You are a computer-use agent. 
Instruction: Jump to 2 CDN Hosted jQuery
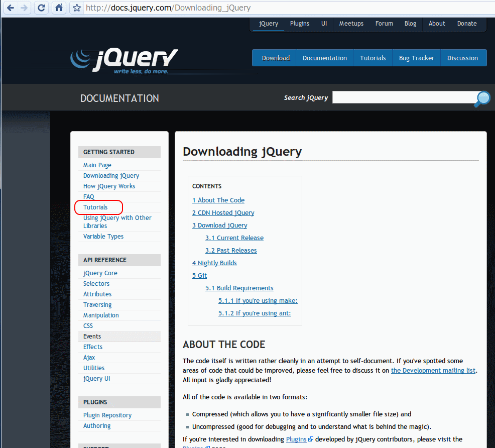pyautogui.click(x=223, y=213)
